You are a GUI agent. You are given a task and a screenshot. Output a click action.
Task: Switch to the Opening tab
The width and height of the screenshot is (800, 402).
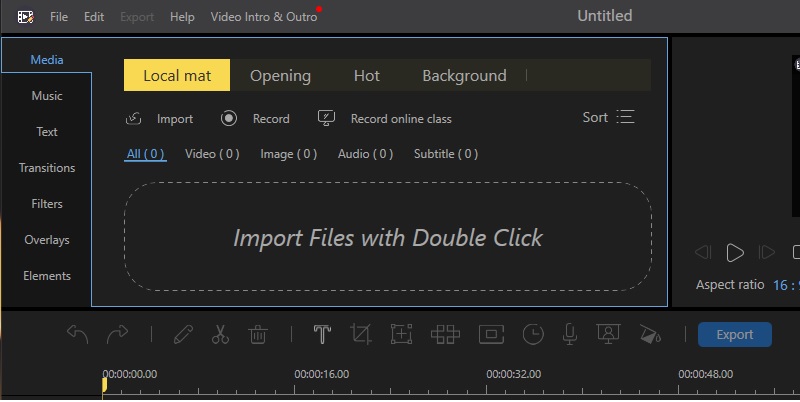coord(280,76)
